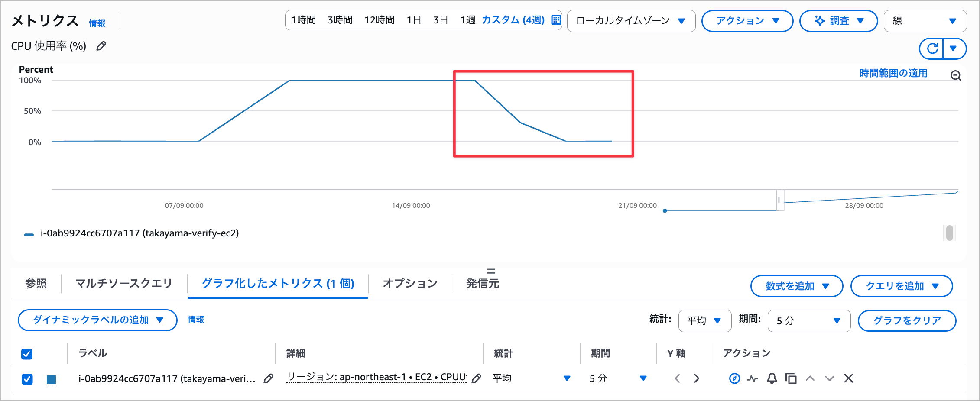Click the metric's blue color swatch
Image resolution: width=980 pixels, height=401 pixels.
click(51, 380)
